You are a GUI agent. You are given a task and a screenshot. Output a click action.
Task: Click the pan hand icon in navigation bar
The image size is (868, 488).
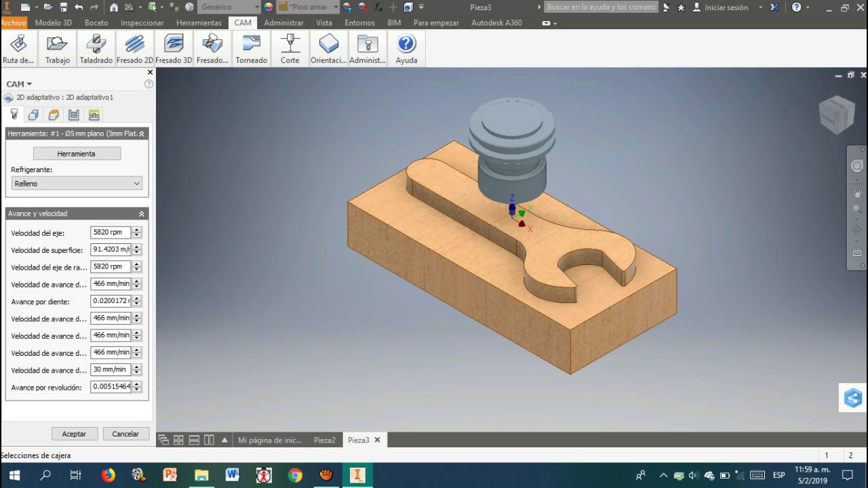point(857,192)
